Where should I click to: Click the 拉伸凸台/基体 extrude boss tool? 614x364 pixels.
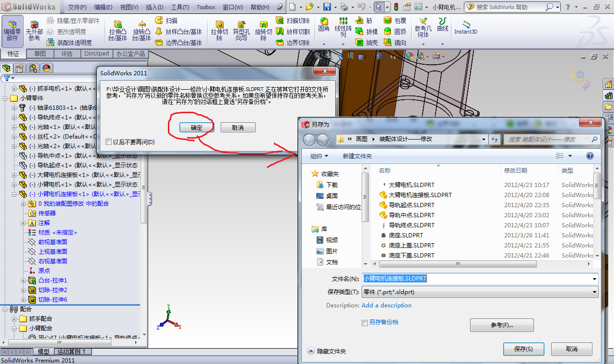click(118, 31)
